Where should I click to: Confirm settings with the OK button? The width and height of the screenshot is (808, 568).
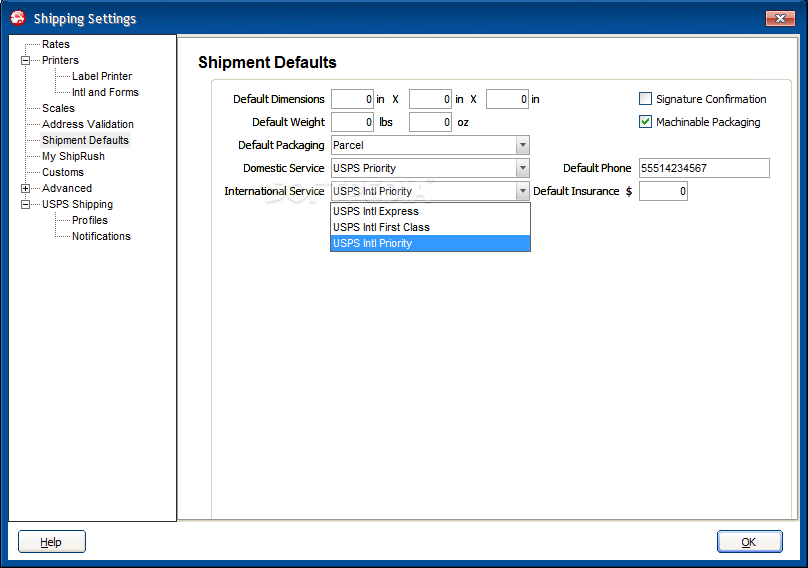click(749, 542)
